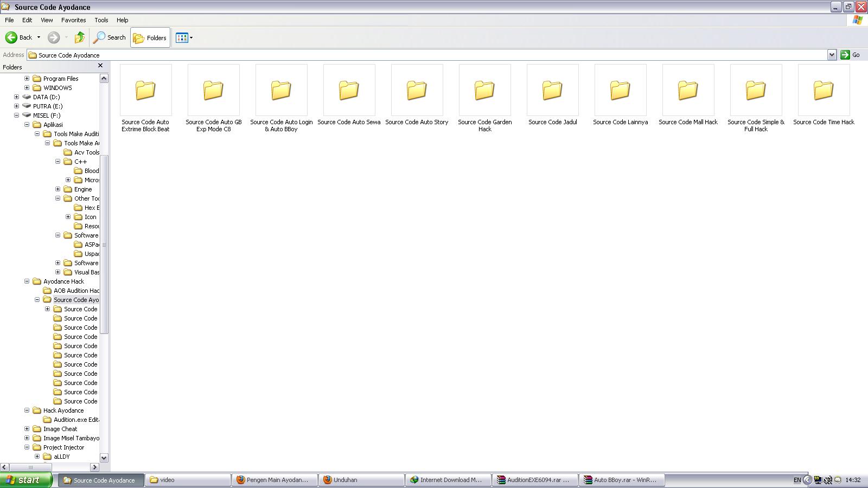Open the Edit menu
868x488 pixels.
coord(27,20)
